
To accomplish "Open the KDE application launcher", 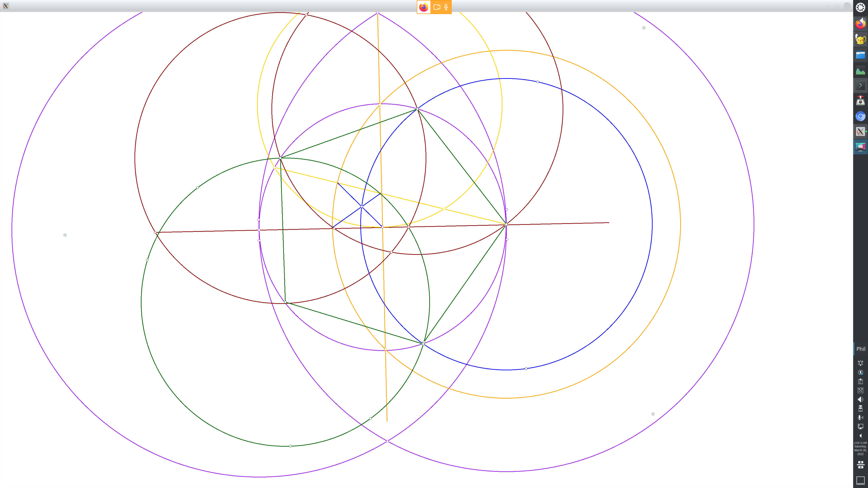I will 860,7.
